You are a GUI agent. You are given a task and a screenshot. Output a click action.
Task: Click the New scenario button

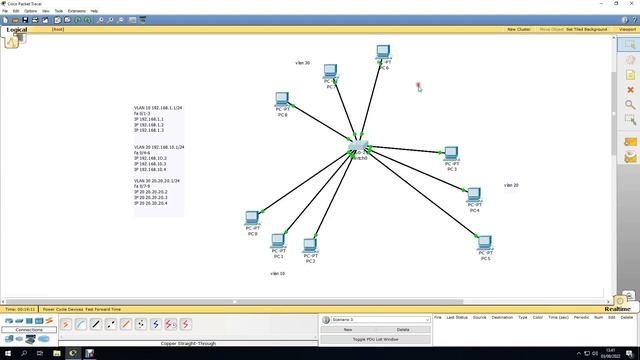[x=348, y=329]
